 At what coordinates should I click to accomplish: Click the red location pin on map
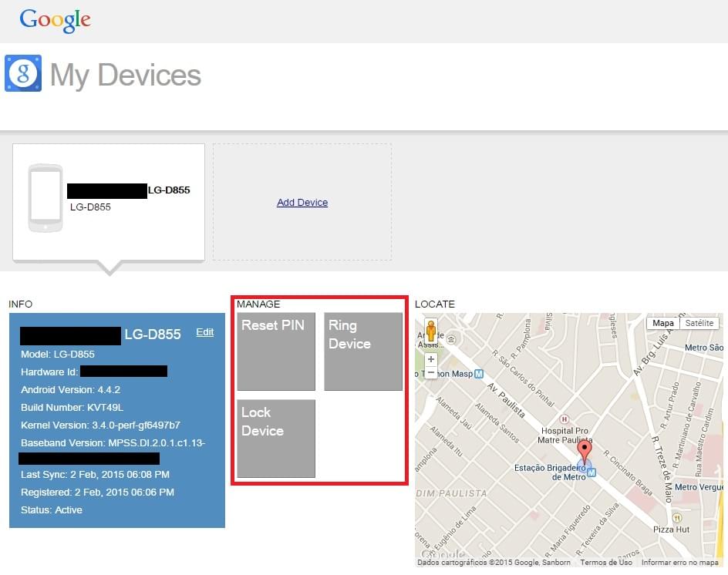[584, 452]
